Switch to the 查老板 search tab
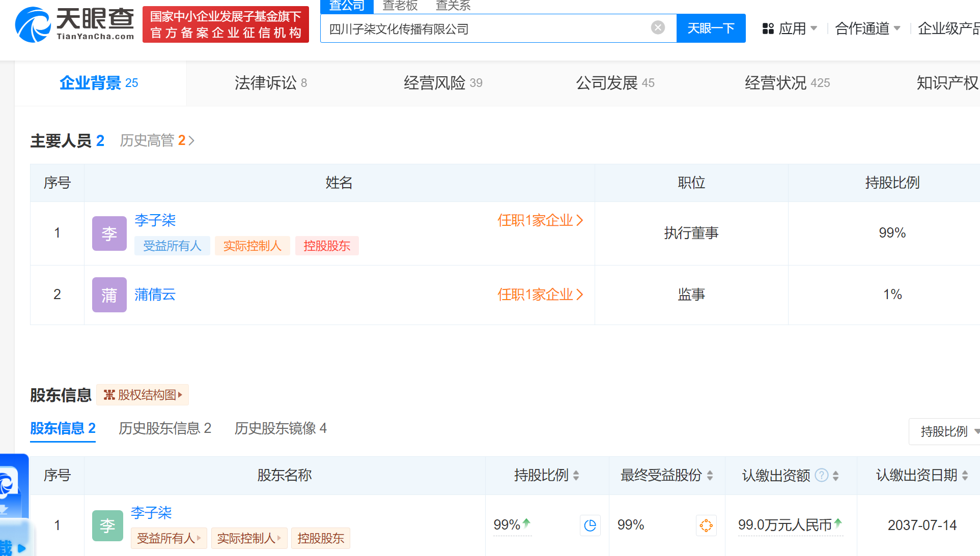Image resolution: width=980 pixels, height=556 pixels. tap(400, 6)
